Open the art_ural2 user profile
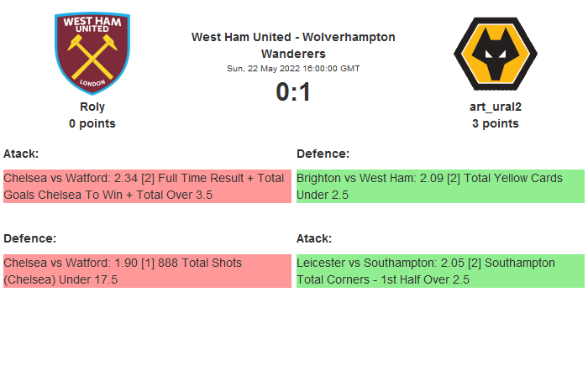 point(495,107)
